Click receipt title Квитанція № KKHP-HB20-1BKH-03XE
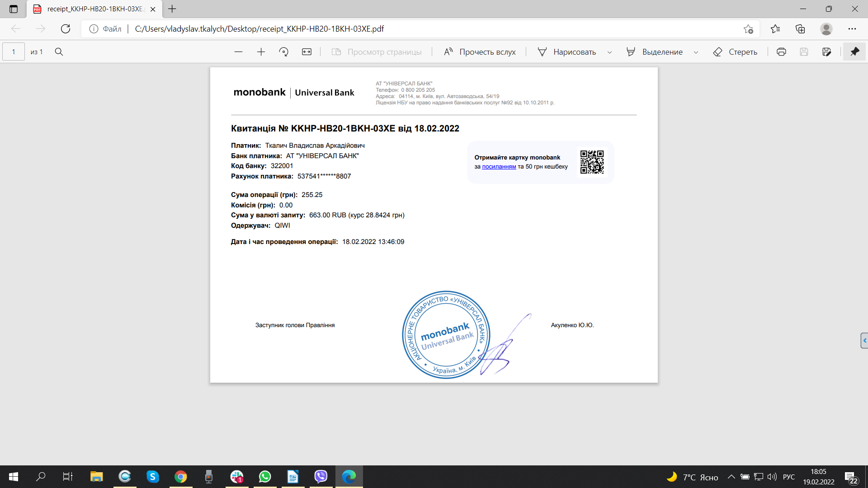This screenshot has height=488, width=868. (x=313, y=129)
